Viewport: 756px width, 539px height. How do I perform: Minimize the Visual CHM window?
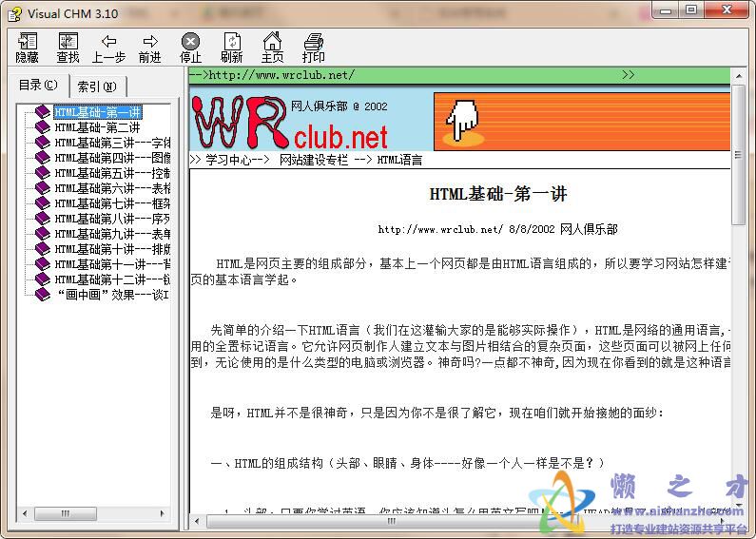(x=666, y=10)
